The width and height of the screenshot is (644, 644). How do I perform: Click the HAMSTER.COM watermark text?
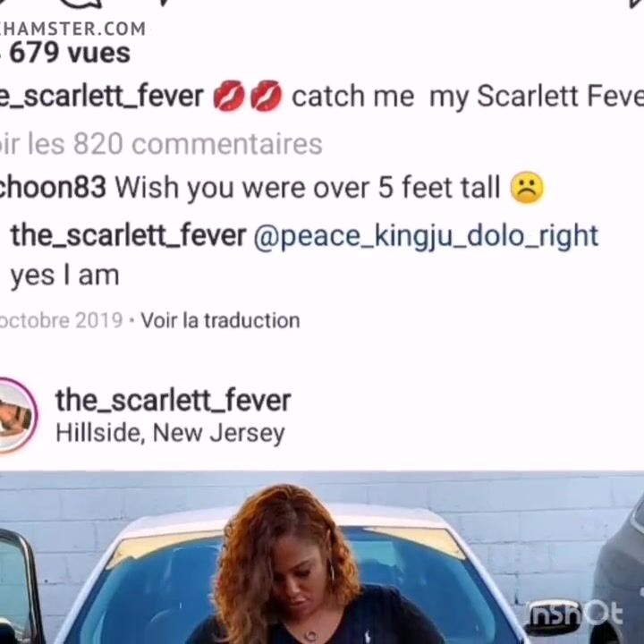(x=72, y=29)
